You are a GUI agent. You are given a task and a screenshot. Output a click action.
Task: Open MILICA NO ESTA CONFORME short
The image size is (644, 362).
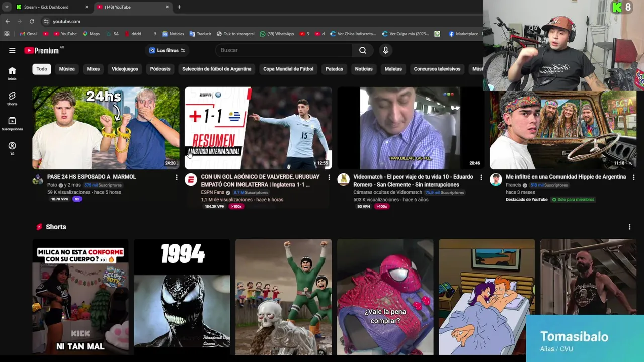coord(80,297)
